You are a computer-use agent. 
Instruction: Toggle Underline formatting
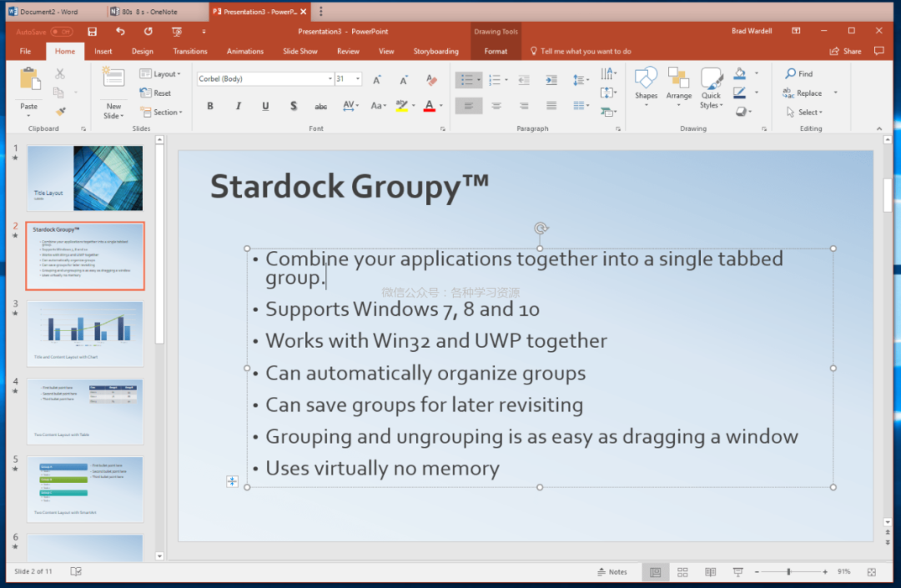pyautogui.click(x=265, y=106)
